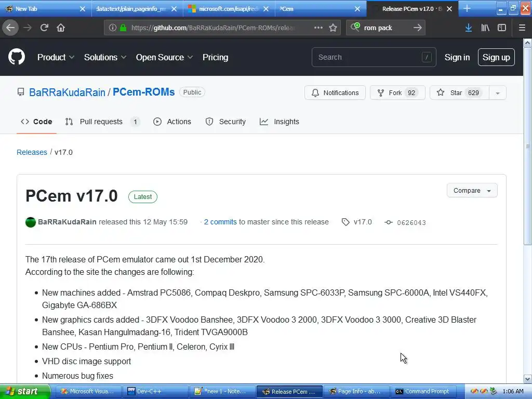Click the site information icon in the address bar
Viewport: 532px width, 399px height.
[x=113, y=28]
